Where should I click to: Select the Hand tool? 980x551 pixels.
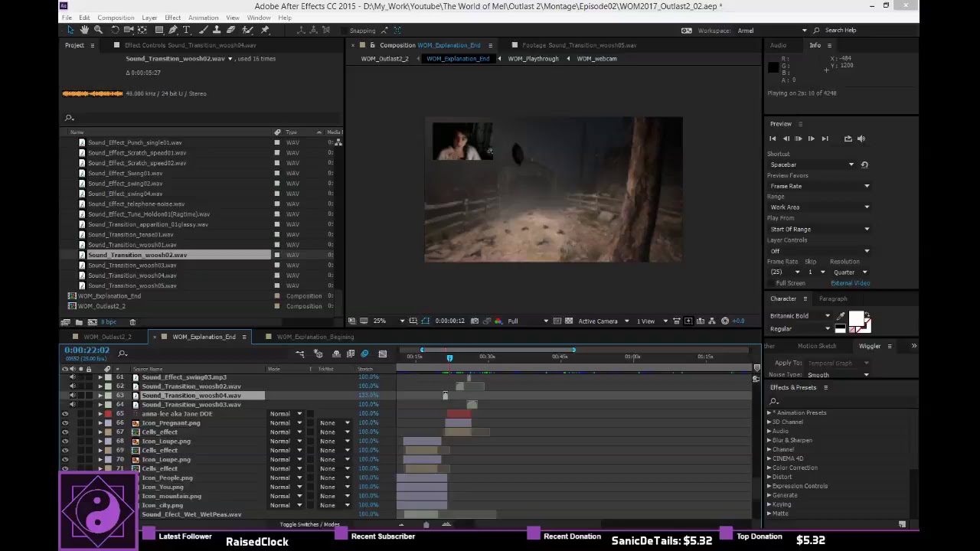click(x=84, y=30)
